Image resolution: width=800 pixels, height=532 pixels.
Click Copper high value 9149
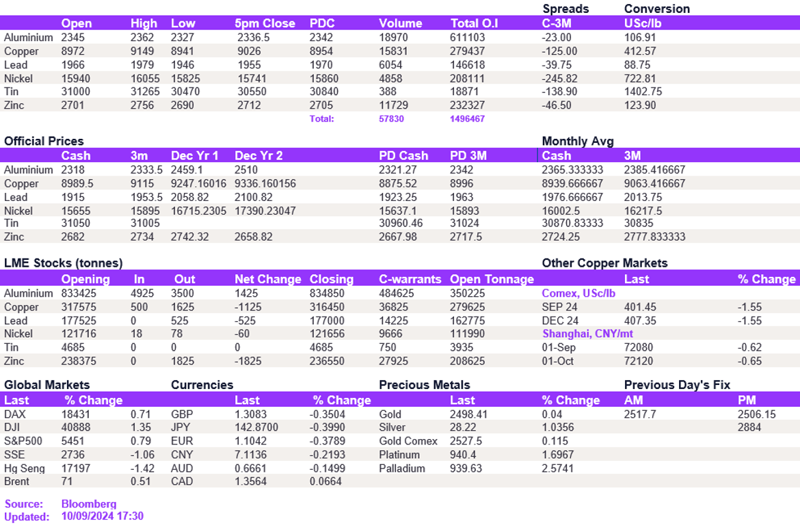[x=142, y=51]
